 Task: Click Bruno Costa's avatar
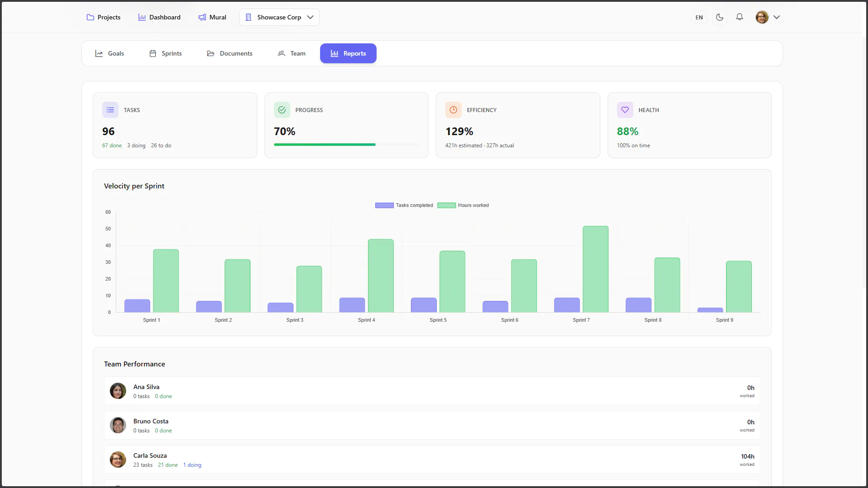pyautogui.click(x=118, y=425)
